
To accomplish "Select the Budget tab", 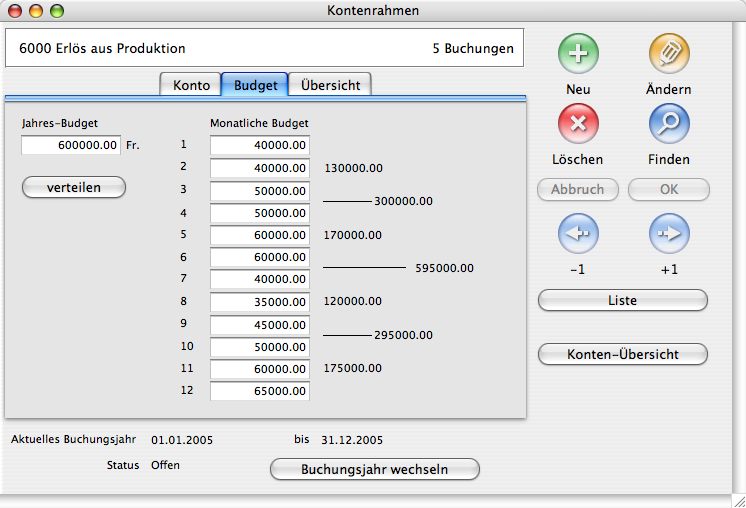I will [255, 85].
